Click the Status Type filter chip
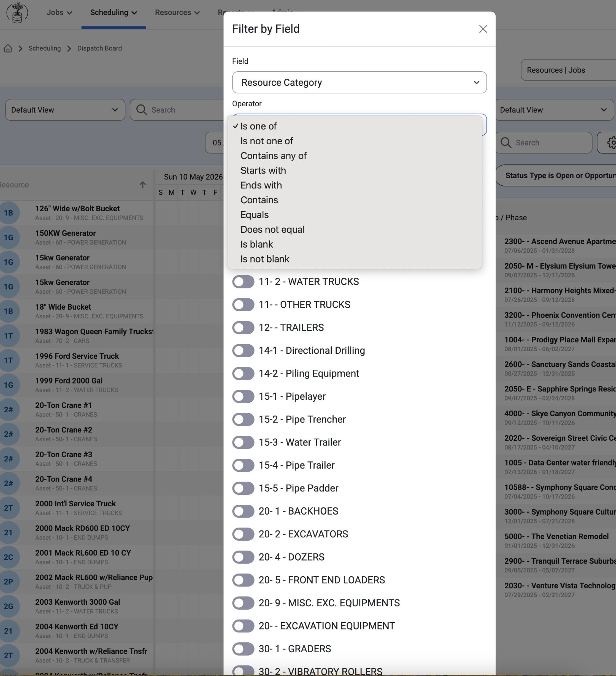616x676 pixels. point(556,176)
